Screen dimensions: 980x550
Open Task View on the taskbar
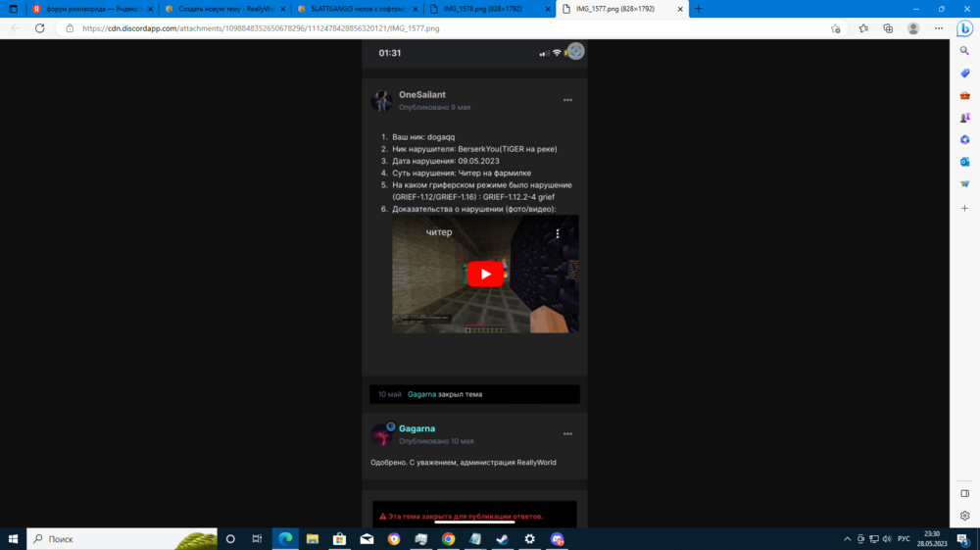coord(257,539)
